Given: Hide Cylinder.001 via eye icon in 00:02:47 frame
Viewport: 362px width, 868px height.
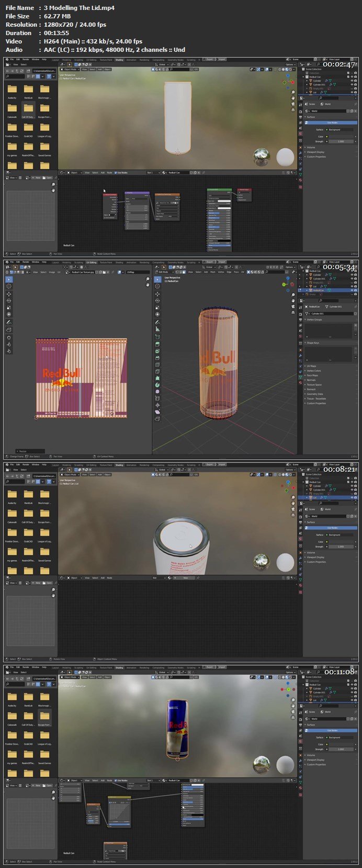Looking at the screenshot, I should (x=352, y=84).
